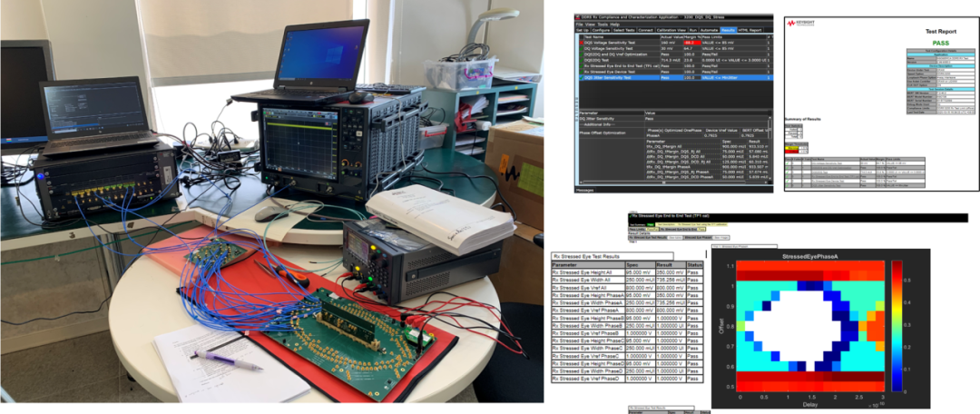The image size is (980, 414).
Task: Click the Rx Stressed Eye Width All row
Action: 628,281
